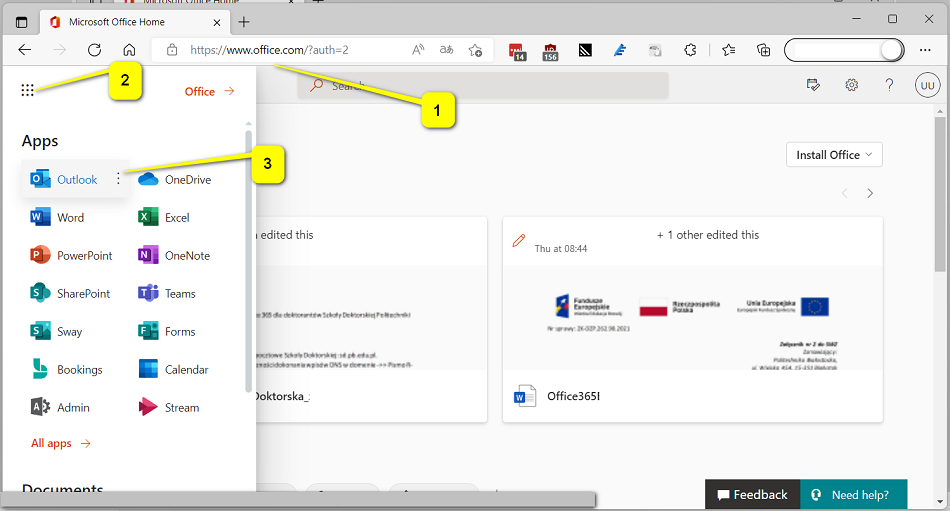The width and height of the screenshot is (950, 511).
Task: Show next recommended documents with right chevron
Action: 870,193
